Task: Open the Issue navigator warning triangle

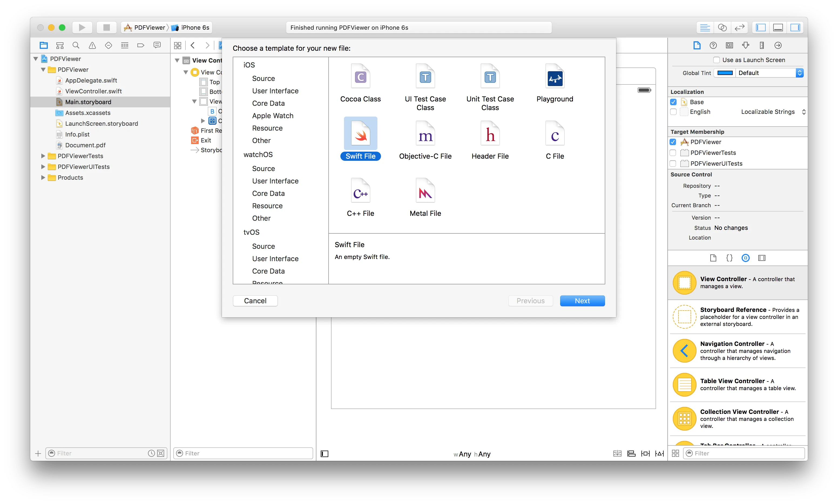Action: (x=92, y=45)
